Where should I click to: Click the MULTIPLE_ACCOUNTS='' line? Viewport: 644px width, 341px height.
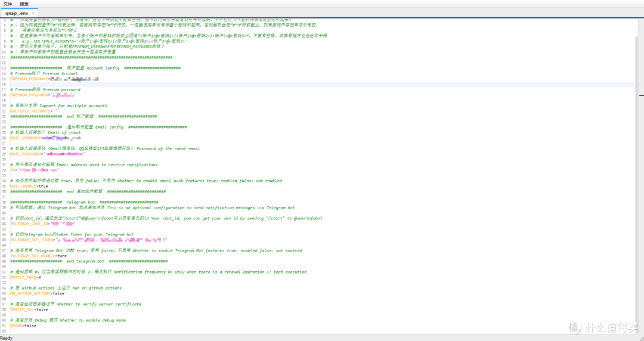tap(33, 111)
